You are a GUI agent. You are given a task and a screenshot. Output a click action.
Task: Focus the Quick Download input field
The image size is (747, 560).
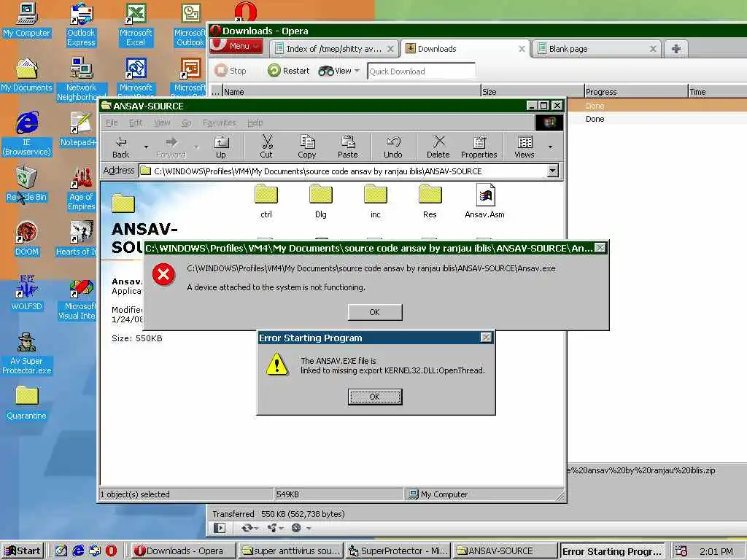[x=421, y=71]
